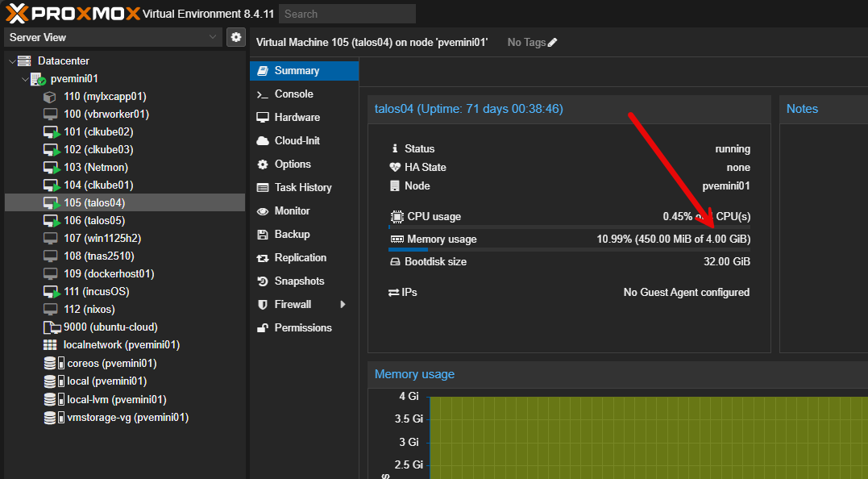Open the Options section
This screenshot has height=479, width=868.
click(293, 164)
